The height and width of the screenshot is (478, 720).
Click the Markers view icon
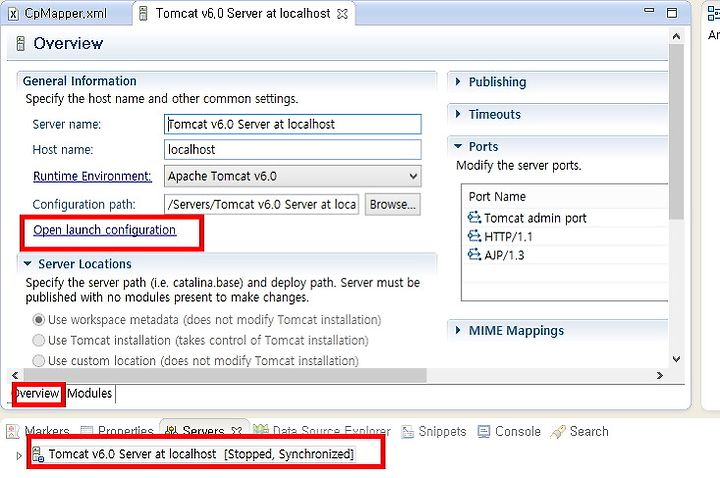click(12, 431)
